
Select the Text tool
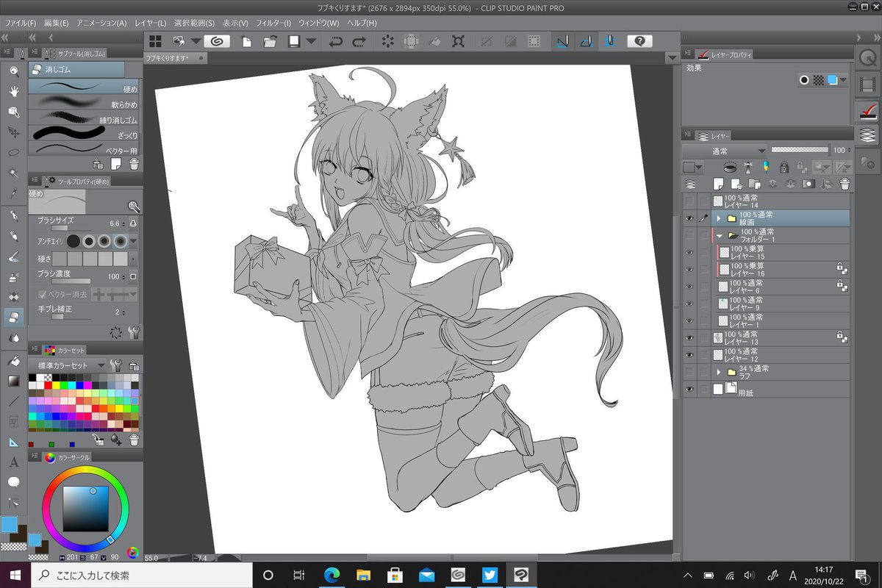click(13, 462)
